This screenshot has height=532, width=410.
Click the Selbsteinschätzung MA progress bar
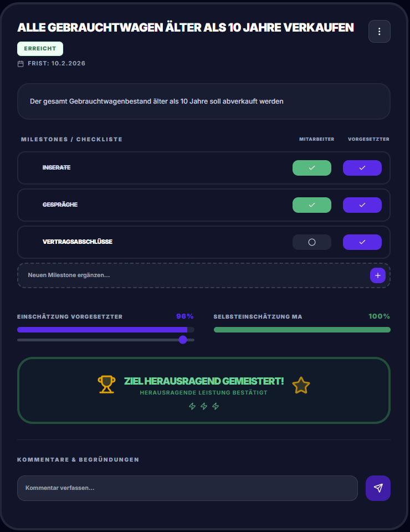tap(302, 330)
